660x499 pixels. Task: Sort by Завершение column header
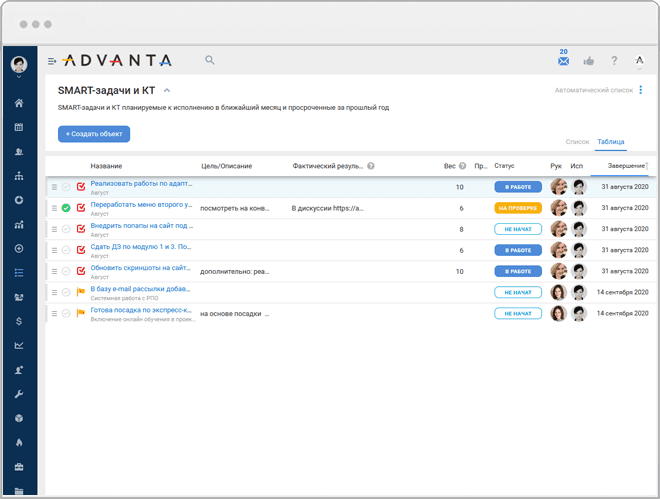(x=626, y=166)
